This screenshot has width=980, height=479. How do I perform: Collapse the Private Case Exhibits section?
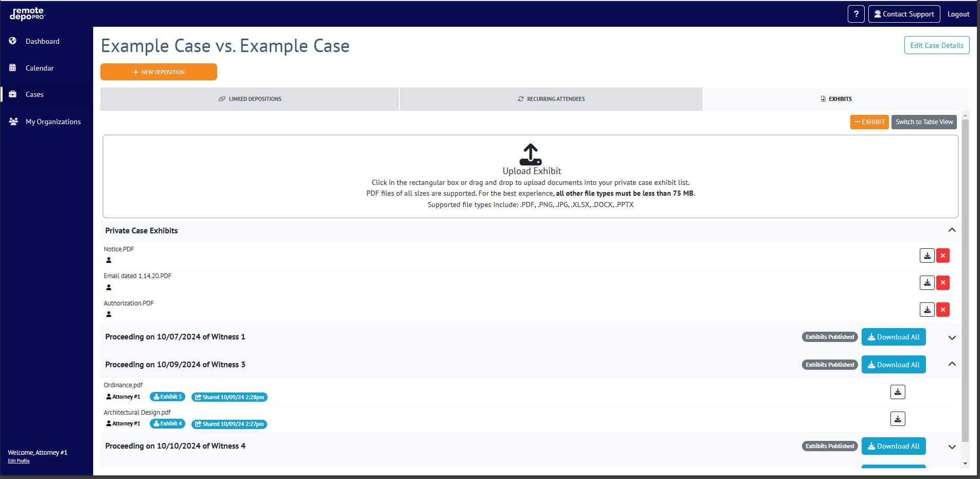pos(952,230)
